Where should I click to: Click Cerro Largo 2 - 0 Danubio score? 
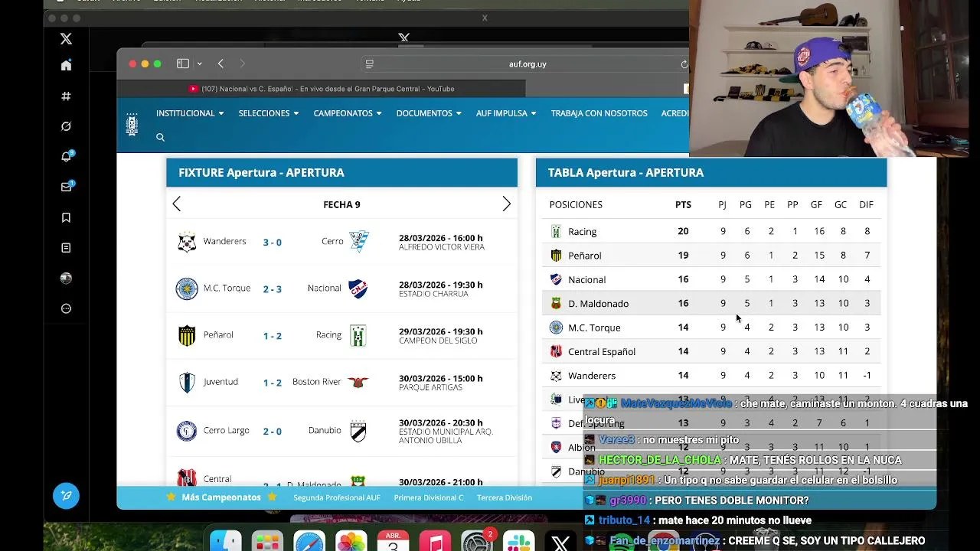tap(272, 432)
